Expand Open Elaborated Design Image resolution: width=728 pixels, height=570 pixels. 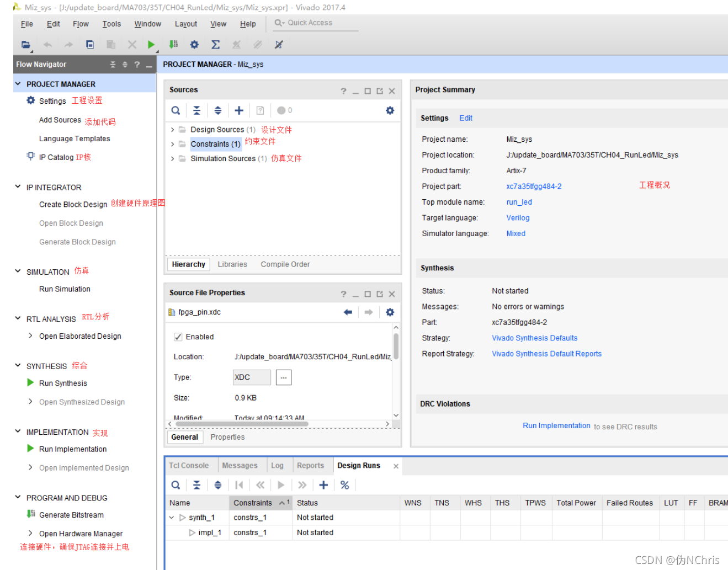pyautogui.click(x=30, y=335)
